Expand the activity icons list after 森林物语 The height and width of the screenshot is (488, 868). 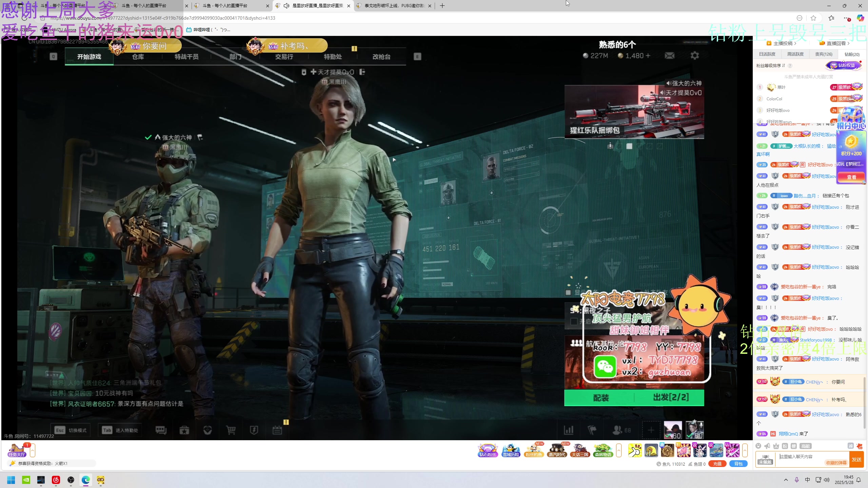point(619,450)
